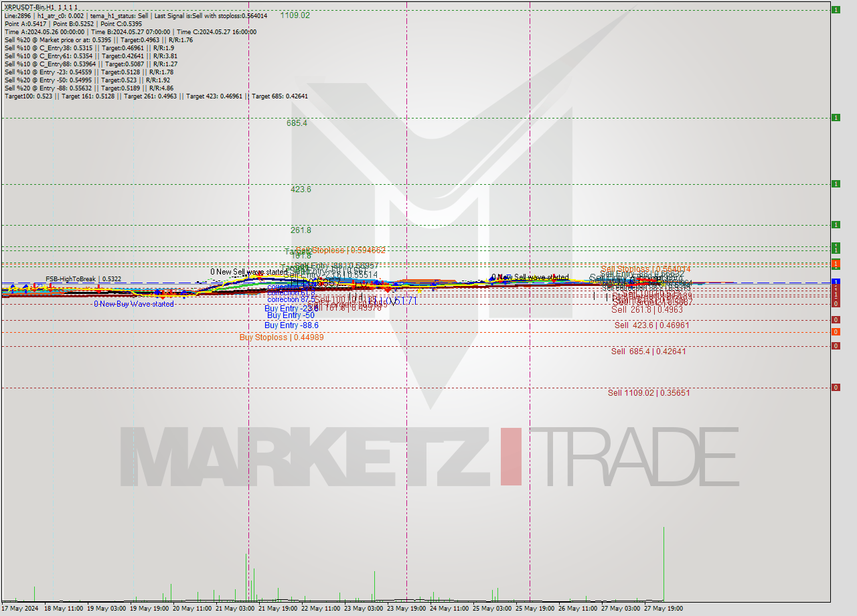Click the '21 May 19:00' time axis label
The height and width of the screenshot is (616, 857).
[x=278, y=609]
